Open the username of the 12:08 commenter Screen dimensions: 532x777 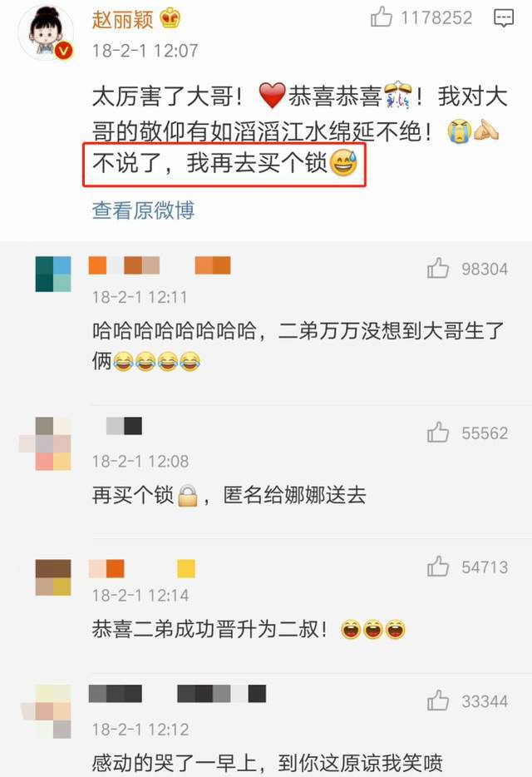[x=124, y=426]
